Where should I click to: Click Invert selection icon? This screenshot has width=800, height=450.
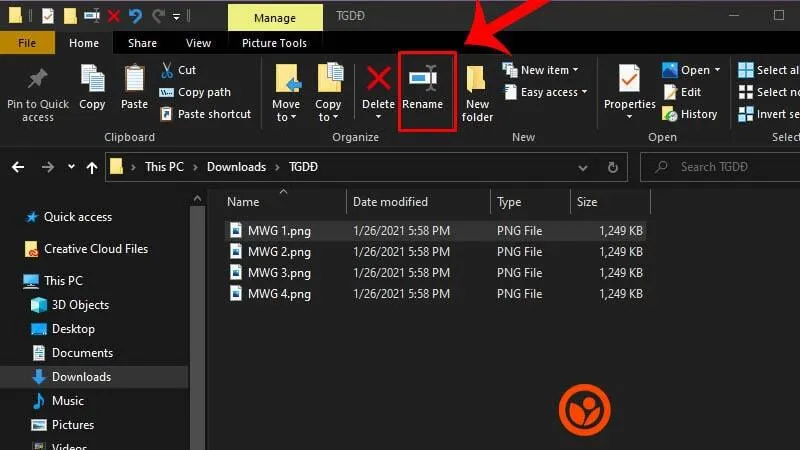point(745,114)
